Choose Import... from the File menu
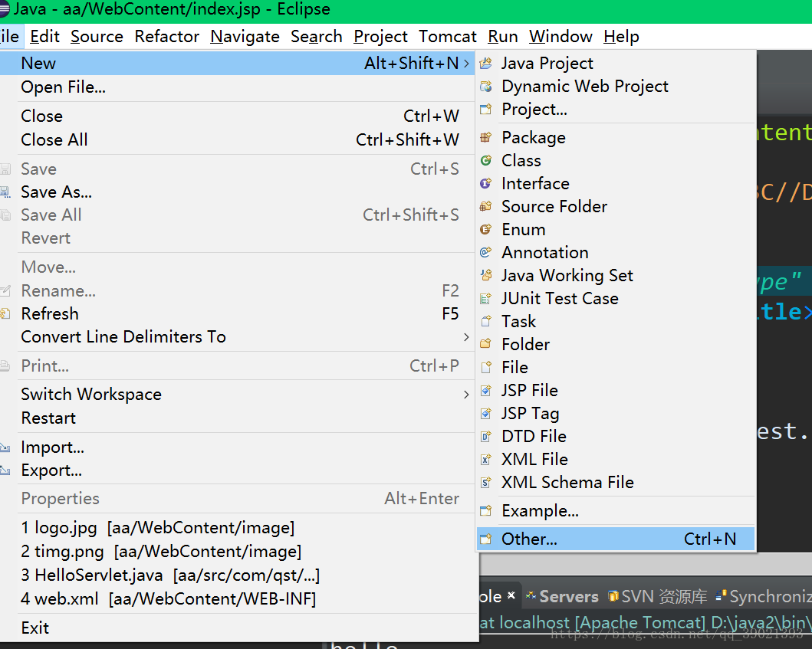 tap(52, 447)
